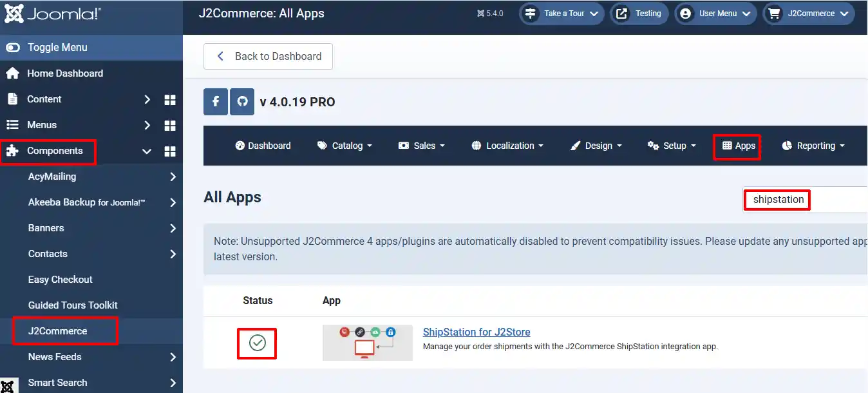Open the J2Commerce GitHub icon
The image size is (868, 393).
(x=242, y=102)
